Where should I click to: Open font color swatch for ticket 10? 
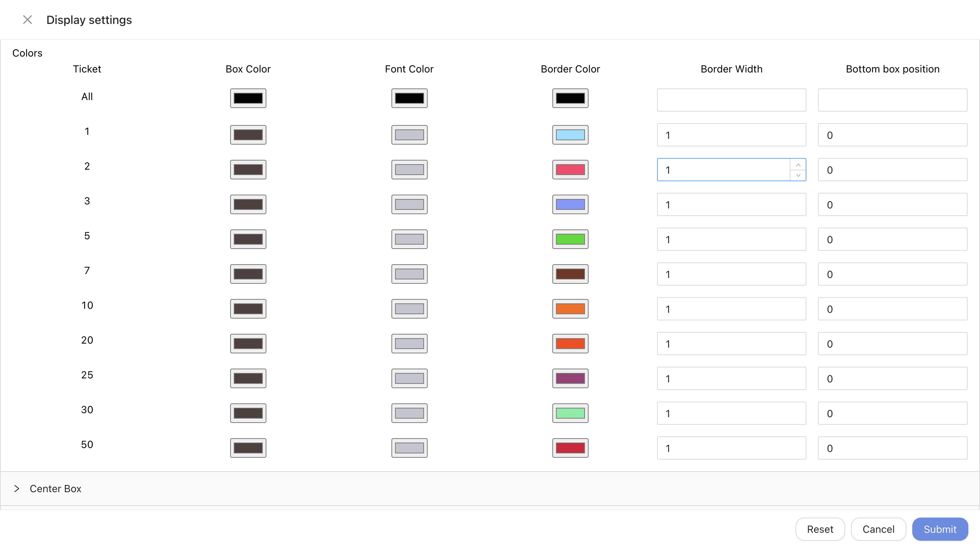coord(409,309)
